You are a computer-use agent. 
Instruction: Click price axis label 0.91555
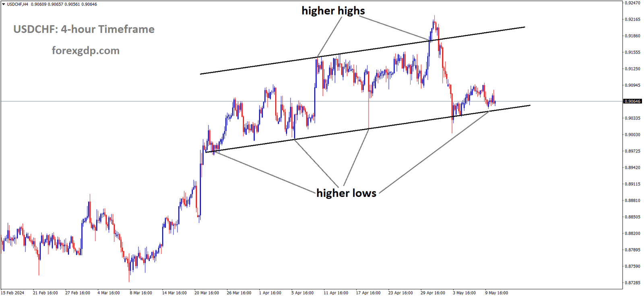[632, 52]
